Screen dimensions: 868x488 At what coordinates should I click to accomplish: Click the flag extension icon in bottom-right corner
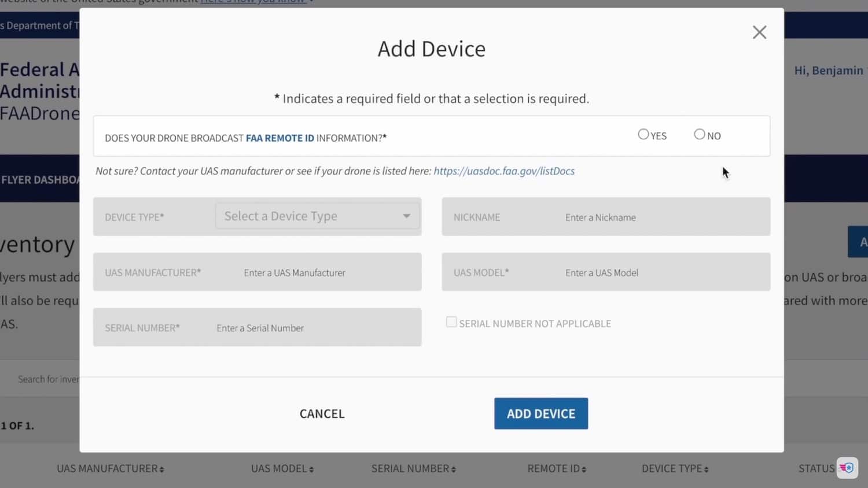[847, 468]
